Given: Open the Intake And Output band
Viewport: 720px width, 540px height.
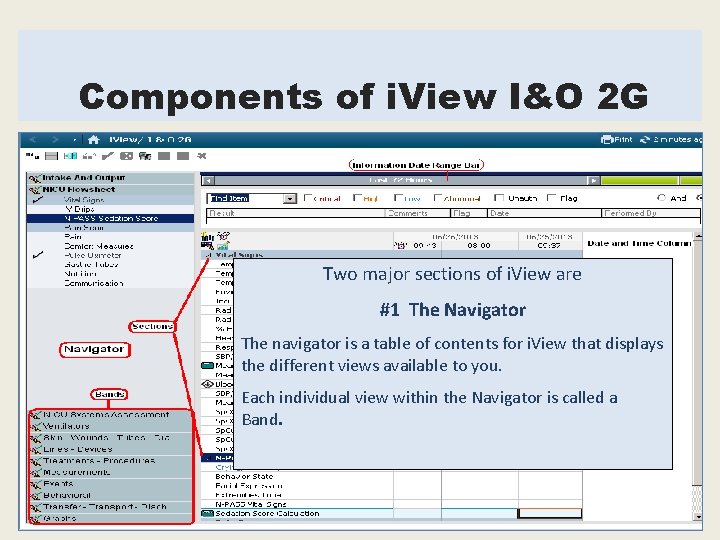Looking at the screenshot, I should click(111, 178).
